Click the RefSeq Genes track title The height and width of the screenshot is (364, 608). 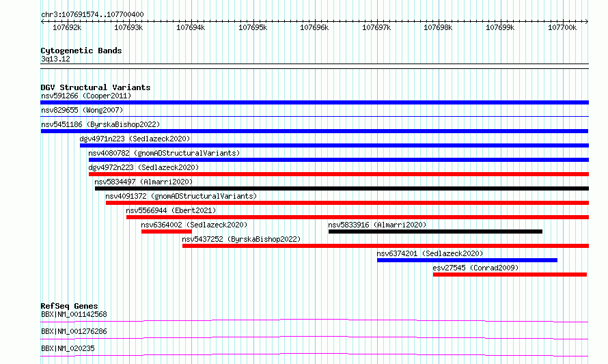[x=69, y=306]
